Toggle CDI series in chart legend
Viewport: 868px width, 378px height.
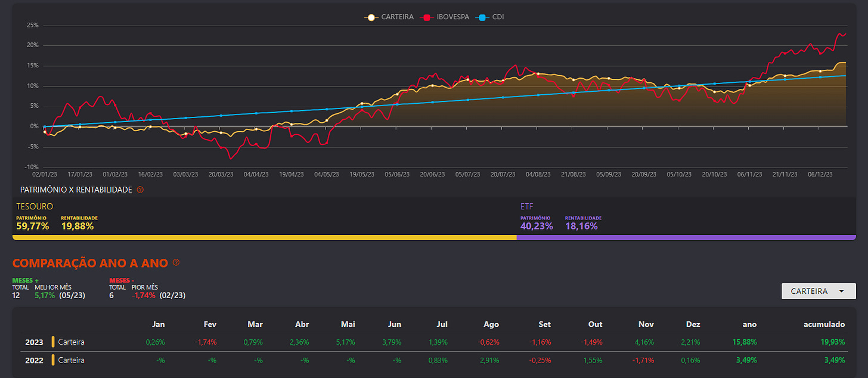(x=490, y=17)
